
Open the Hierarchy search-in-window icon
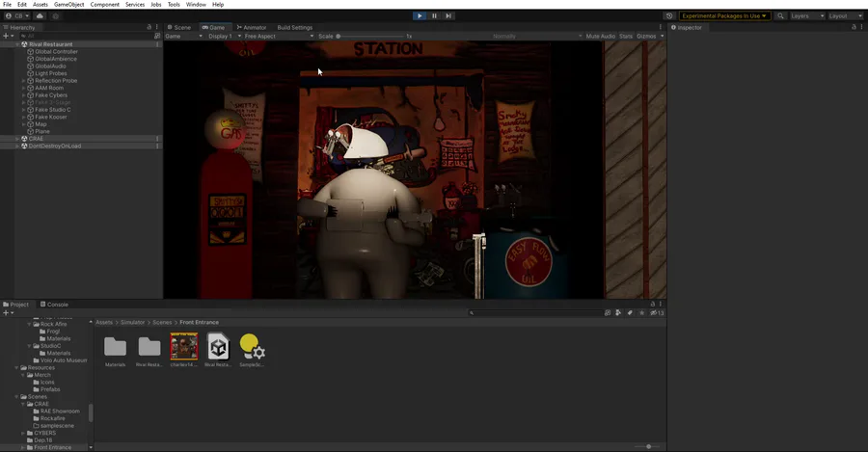(x=157, y=36)
